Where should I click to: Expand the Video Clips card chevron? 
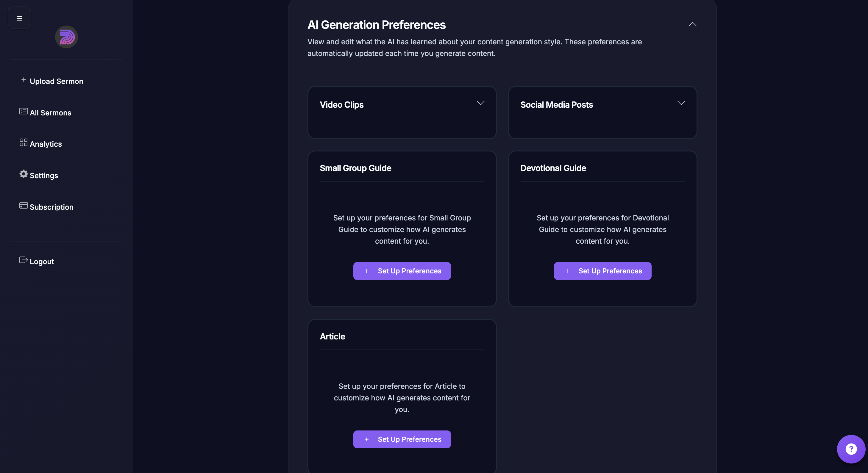point(480,103)
